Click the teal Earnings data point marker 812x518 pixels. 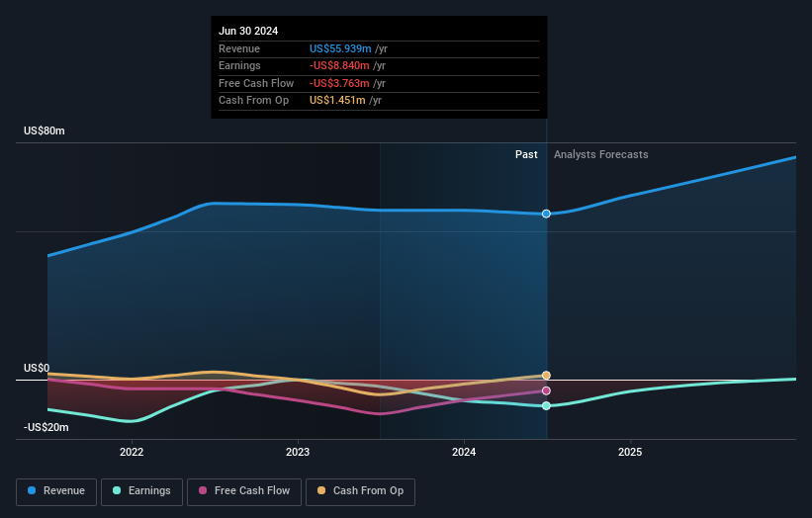click(546, 405)
